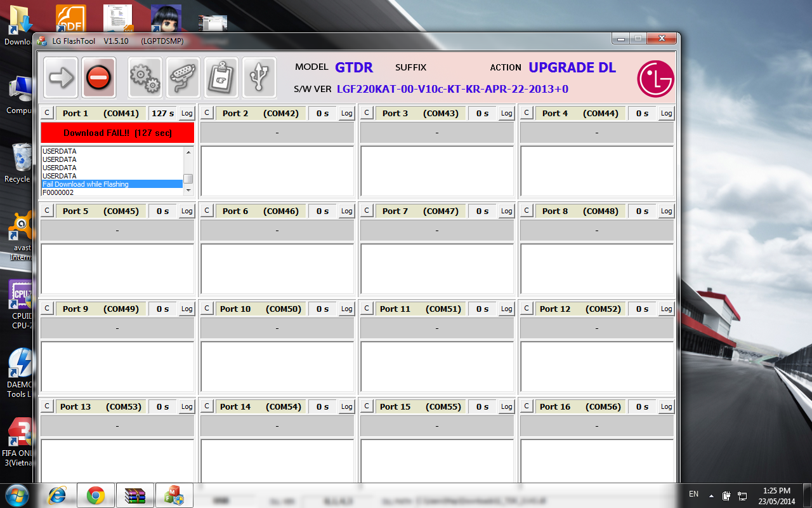Viewport: 812px width, 508px height.
Task: Click the clock showing 1:25 PM
Action: point(778,495)
